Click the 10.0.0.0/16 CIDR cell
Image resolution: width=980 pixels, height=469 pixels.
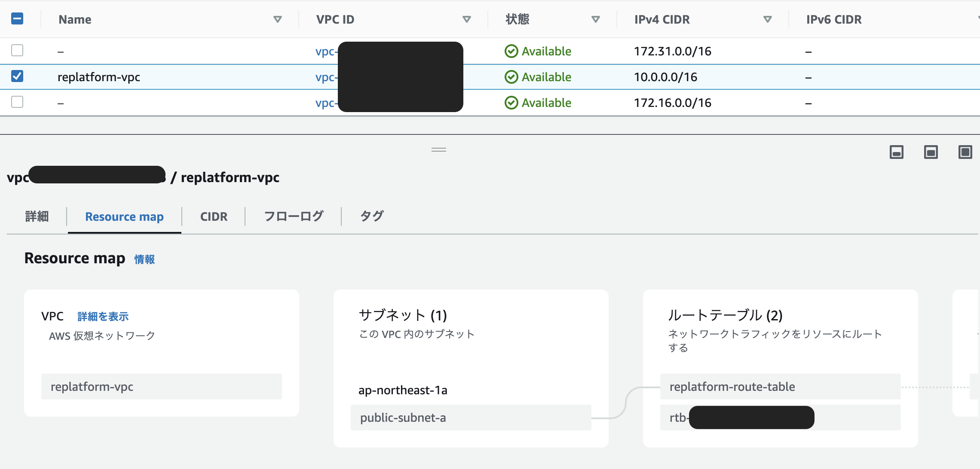(x=665, y=77)
